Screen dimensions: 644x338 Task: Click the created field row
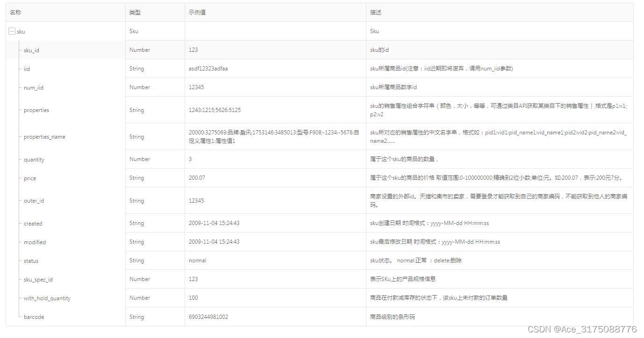click(x=32, y=223)
